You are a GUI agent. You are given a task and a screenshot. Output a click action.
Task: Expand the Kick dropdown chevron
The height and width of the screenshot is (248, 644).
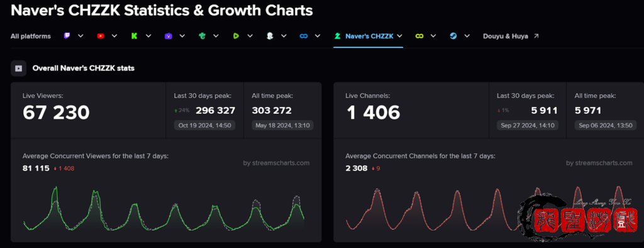pyautogui.click(x=148, y=36)
